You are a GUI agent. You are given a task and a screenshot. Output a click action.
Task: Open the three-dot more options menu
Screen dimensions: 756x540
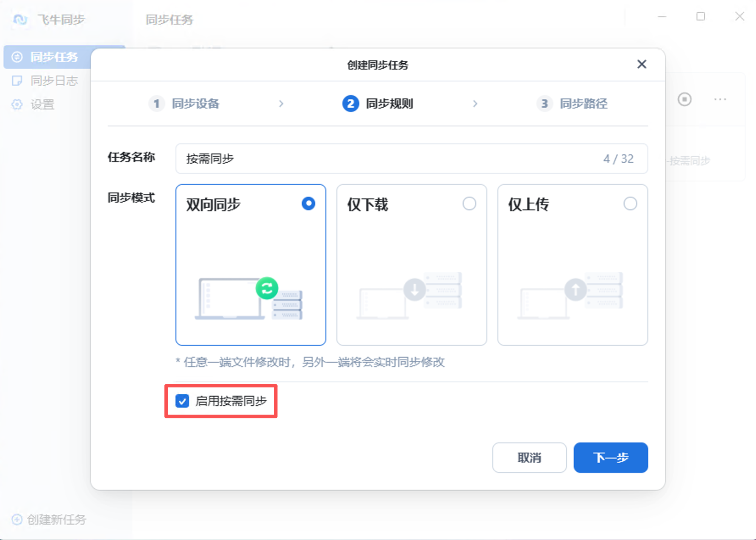pyautogui.click(x=720, y=100)
